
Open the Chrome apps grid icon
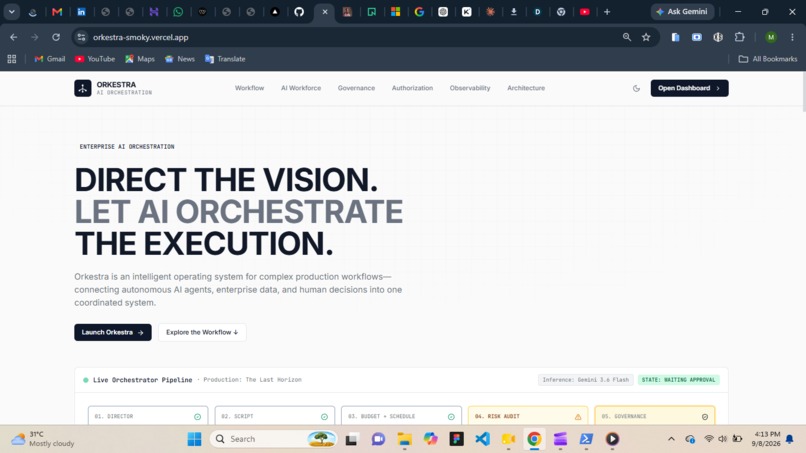12,59
